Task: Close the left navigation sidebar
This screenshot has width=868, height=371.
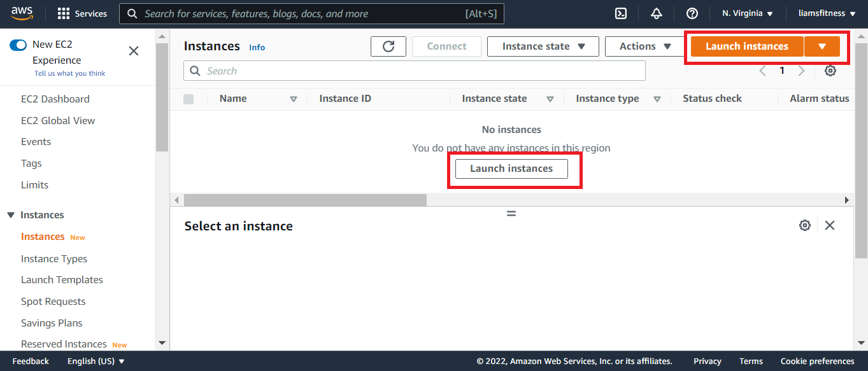Action: 134,51
